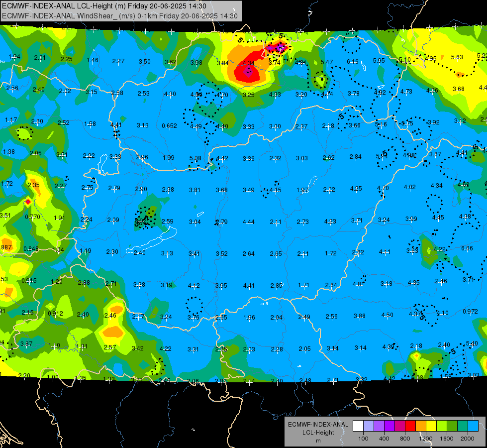Click the wind shear value '0.848'
This screenshot has height=448, width=487.
[x=31, y=249]
